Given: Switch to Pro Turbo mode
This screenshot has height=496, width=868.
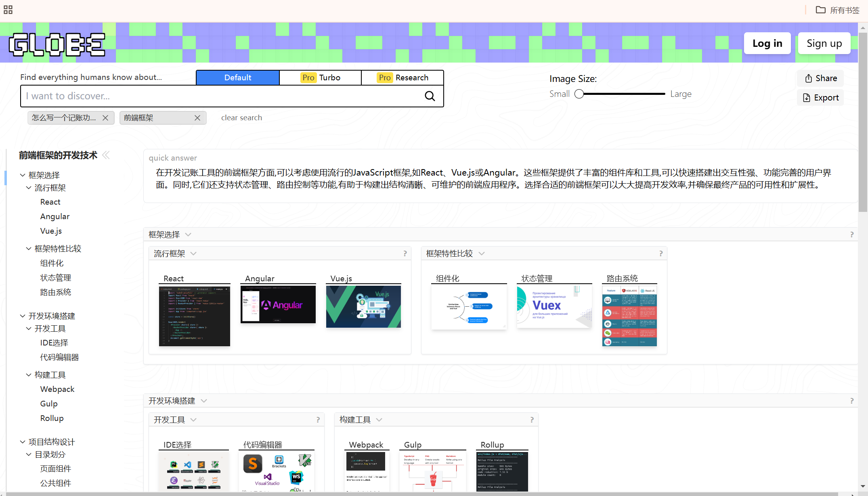Looking at the screenshot, I should (321, 77).
